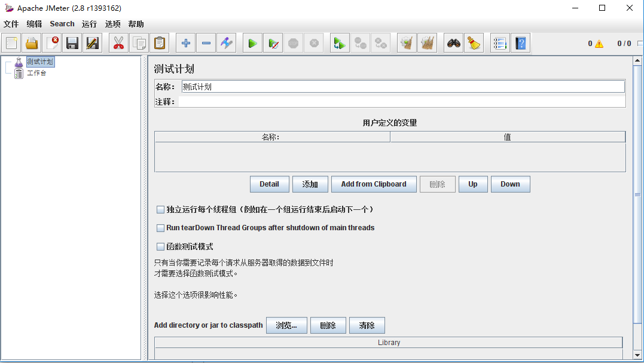Screen dimensions: 644x363
Task: Click the Close test plan icon
Action: [x=52, y=43]
